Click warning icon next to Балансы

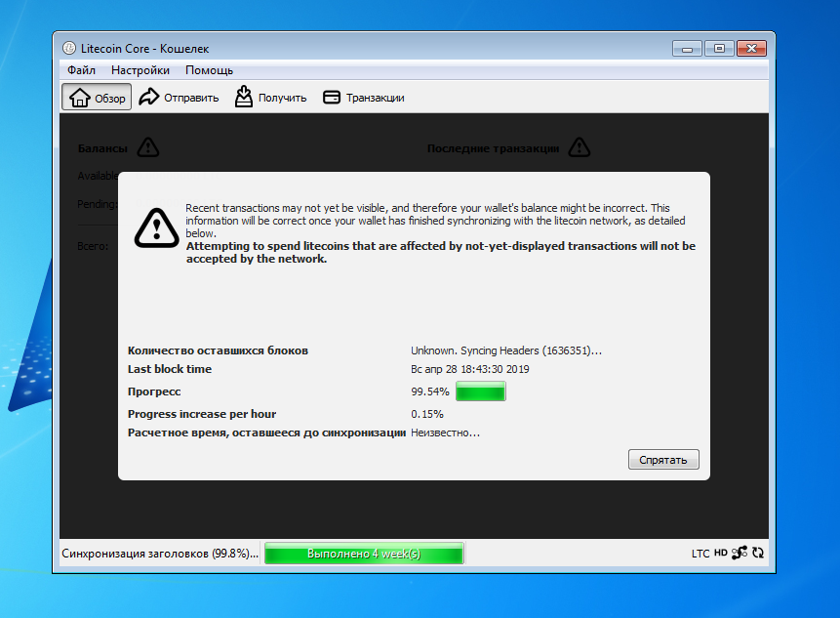(148, 146)
